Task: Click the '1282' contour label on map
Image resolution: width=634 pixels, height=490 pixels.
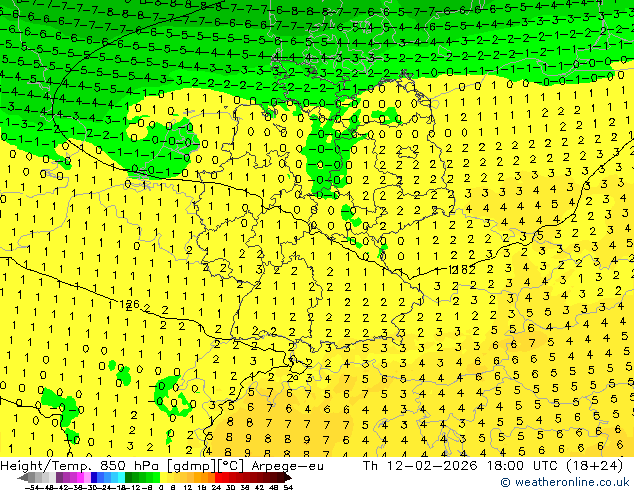Action: 462,270
